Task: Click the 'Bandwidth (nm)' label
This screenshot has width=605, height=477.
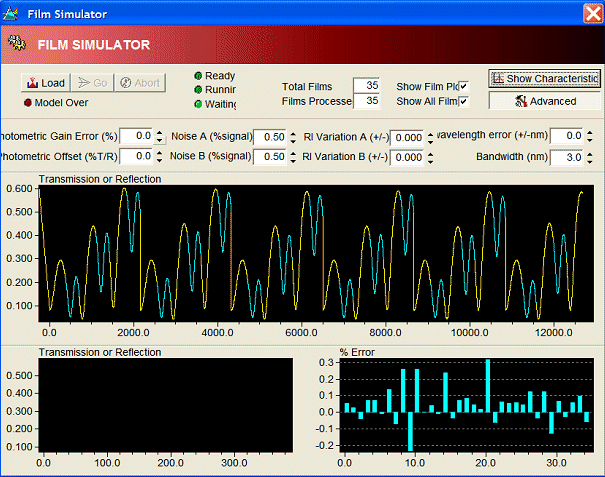Action: (x=512, y=157)
